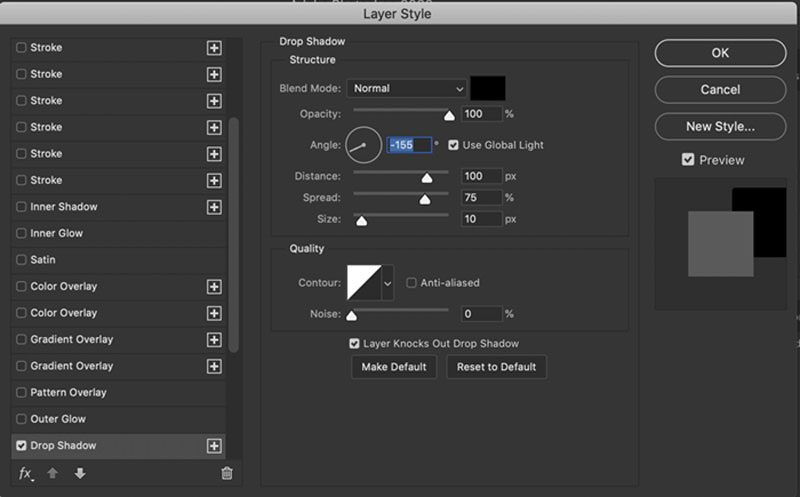Toggle the Preview checkbox
Viewport: 800px width, 497px height.
pyautogui.click(x=687, y=160)
